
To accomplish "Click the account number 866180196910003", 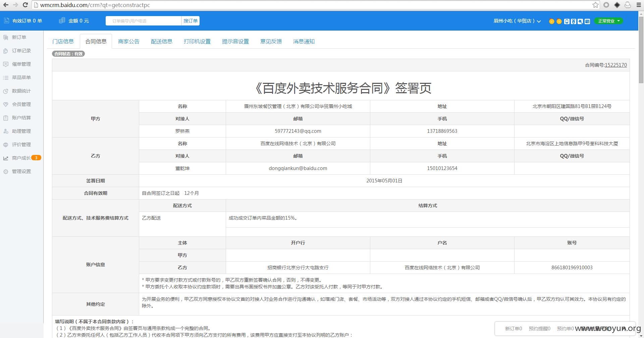I will tap(572, 268).
